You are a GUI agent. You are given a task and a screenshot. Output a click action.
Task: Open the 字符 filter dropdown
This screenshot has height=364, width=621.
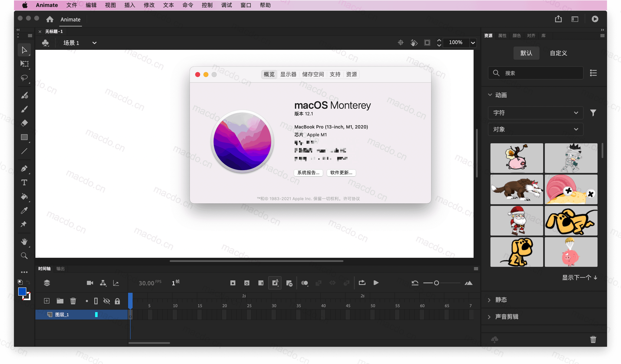point(536,113)
